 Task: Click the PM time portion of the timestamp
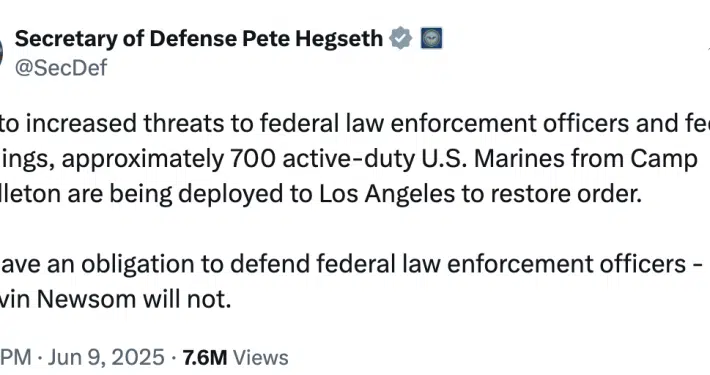point(16,357)
